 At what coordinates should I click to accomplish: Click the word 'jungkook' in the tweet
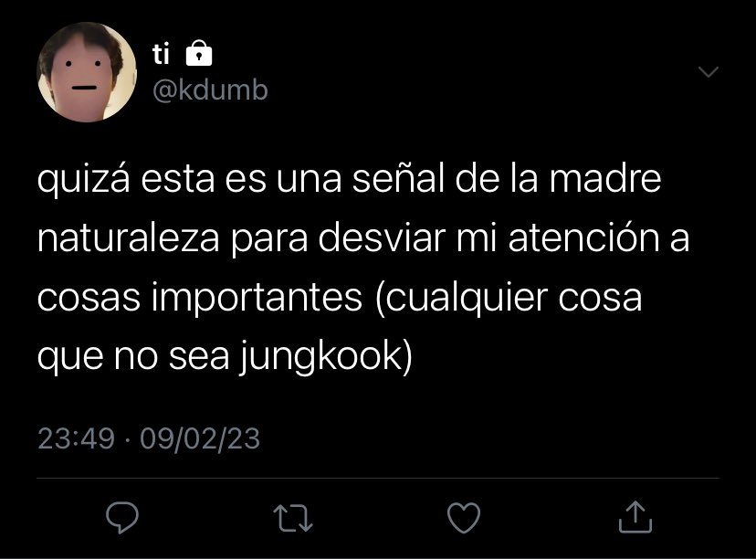click(320, 357)
